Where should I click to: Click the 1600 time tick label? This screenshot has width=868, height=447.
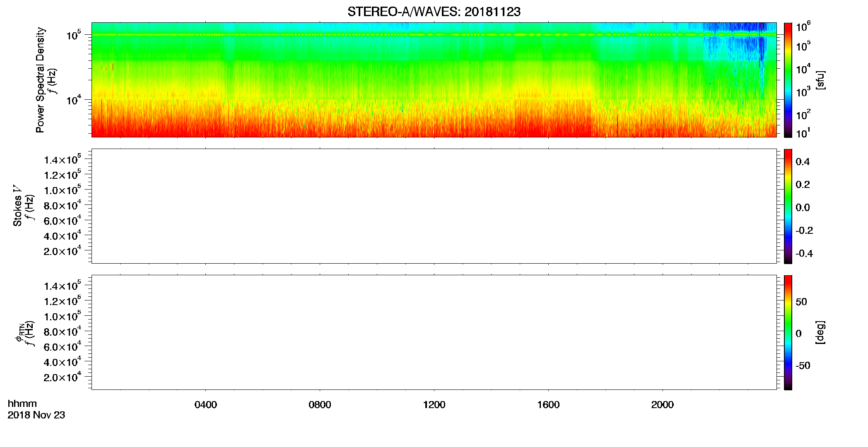548,405
